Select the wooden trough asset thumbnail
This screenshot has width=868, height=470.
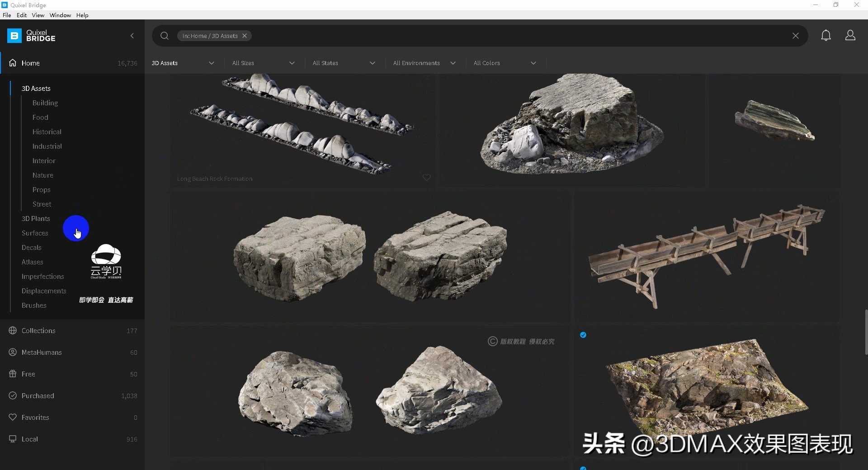tap(707, 256)
